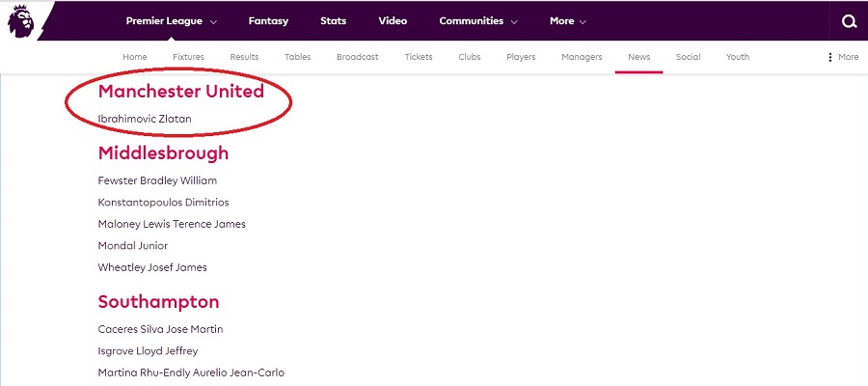
Task: Expand the Communities dropdown
Action: tap(478, 21)
